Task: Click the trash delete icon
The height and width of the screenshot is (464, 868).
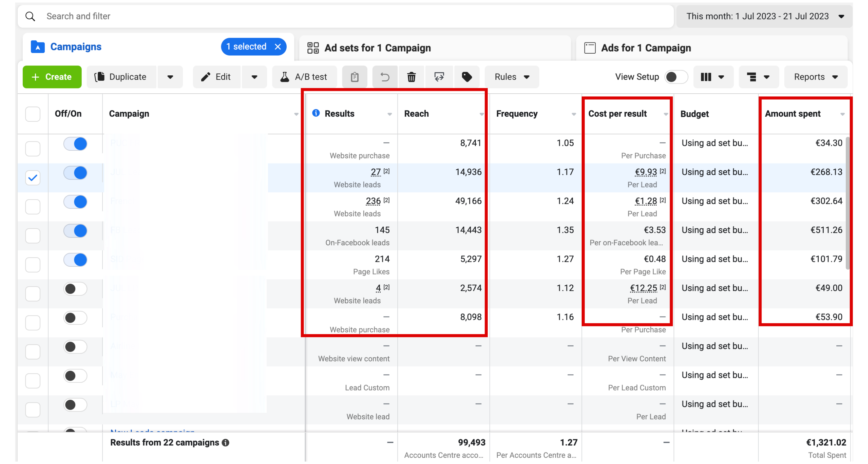Action: [x=411, y=77]
